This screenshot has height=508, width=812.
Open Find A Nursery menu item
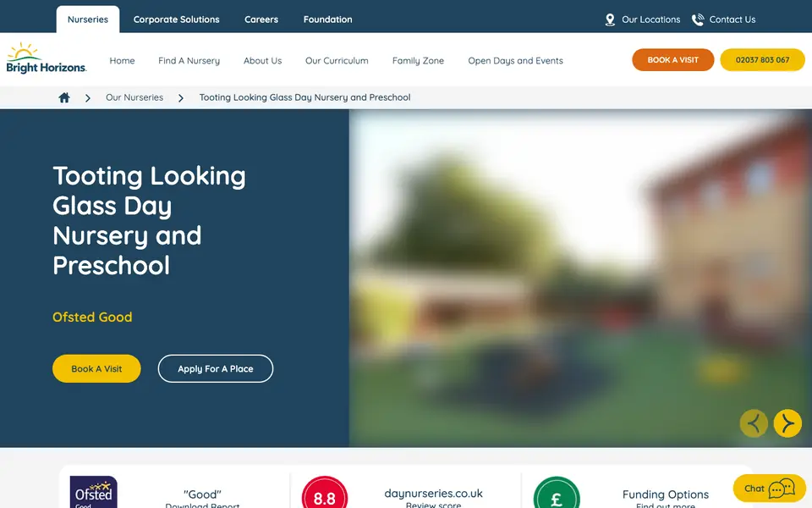(x=189, y=61)
